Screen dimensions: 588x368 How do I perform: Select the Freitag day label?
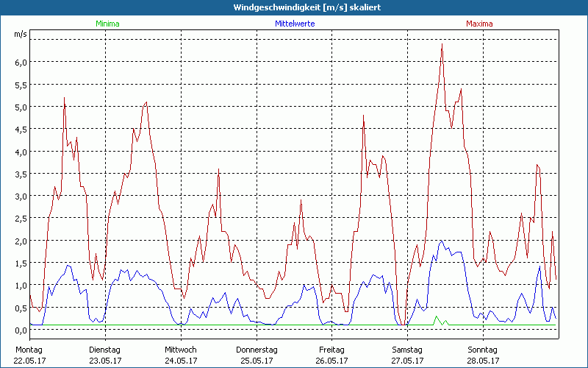pos(331,350)
